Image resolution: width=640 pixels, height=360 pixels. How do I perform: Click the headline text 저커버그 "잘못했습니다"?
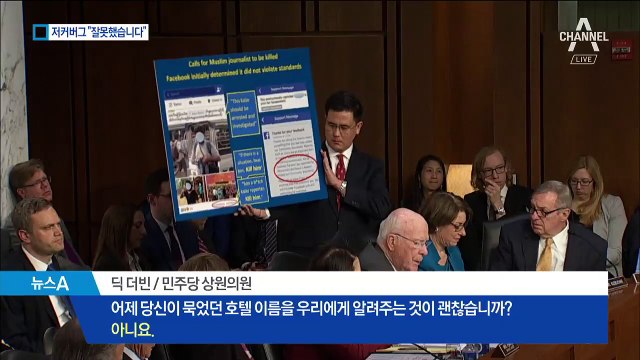98,32
